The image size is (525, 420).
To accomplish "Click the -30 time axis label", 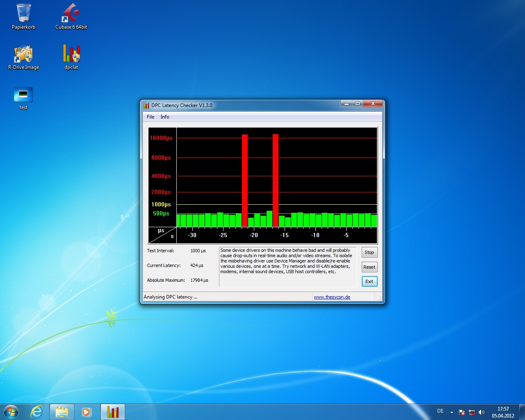I will pos(192,235).
